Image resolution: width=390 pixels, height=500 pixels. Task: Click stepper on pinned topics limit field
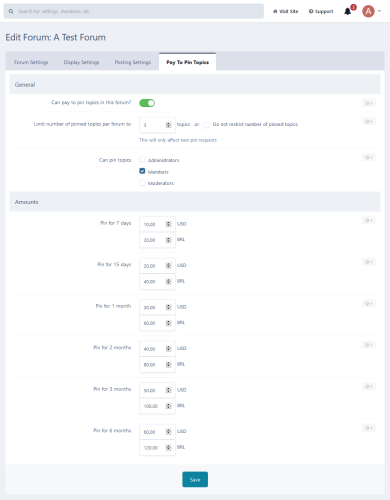pos(168,125)
